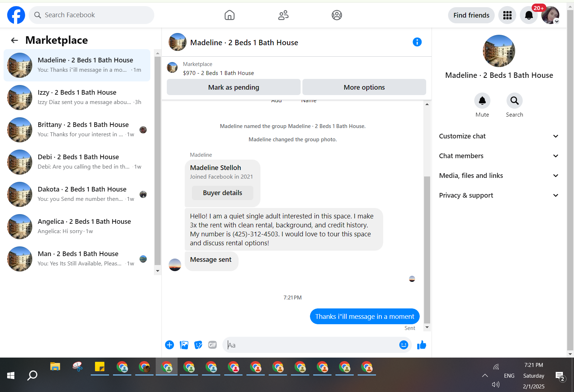
Task: Open the Windows action center notifications
Action: point(560,376)
